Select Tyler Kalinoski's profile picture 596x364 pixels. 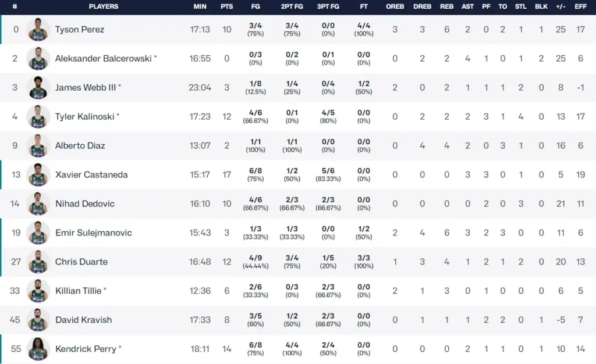[x=38, y=116]
